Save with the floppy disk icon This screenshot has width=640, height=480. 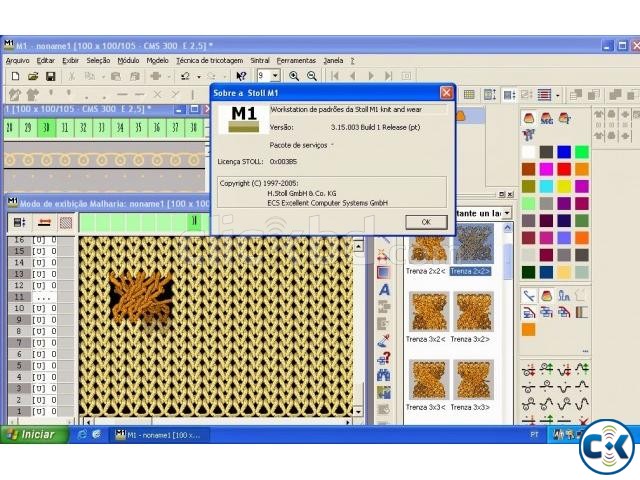pyautogui.click(x=50, y=76)
